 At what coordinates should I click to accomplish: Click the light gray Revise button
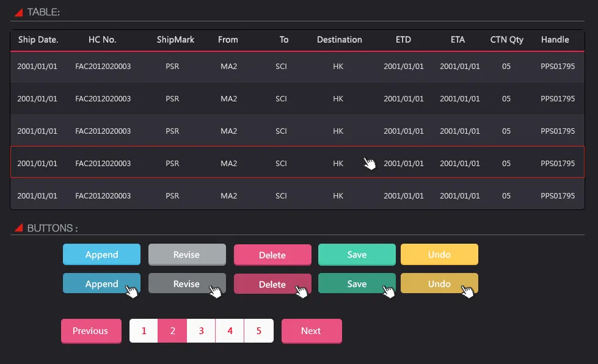pos(187,254)
